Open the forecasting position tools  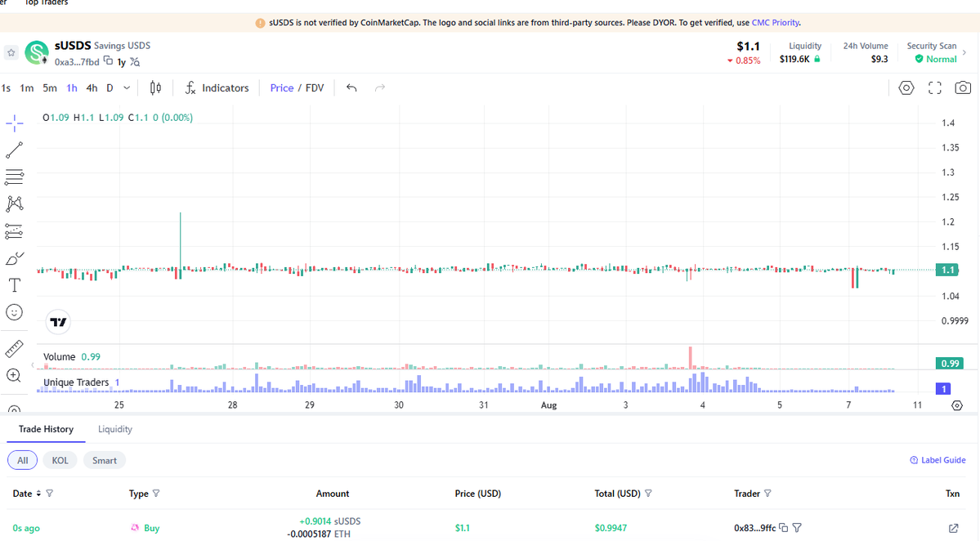(15, 231)
